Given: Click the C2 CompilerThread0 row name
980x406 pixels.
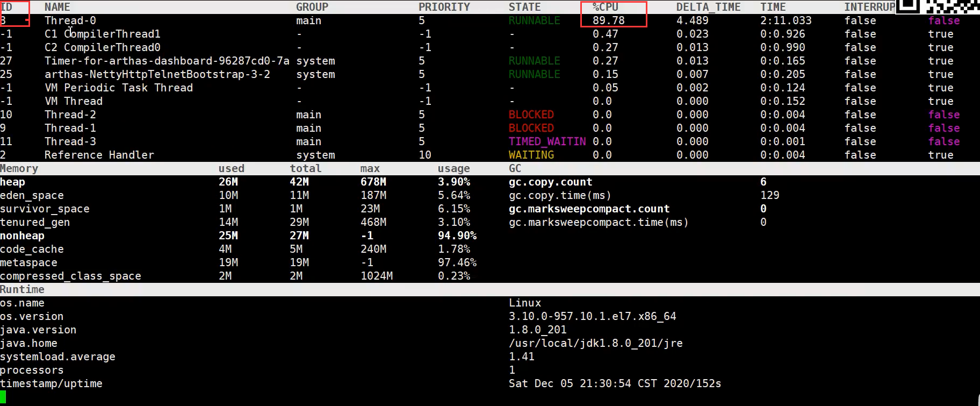Looking at the screenshot, I should click(x=102, y=47).
